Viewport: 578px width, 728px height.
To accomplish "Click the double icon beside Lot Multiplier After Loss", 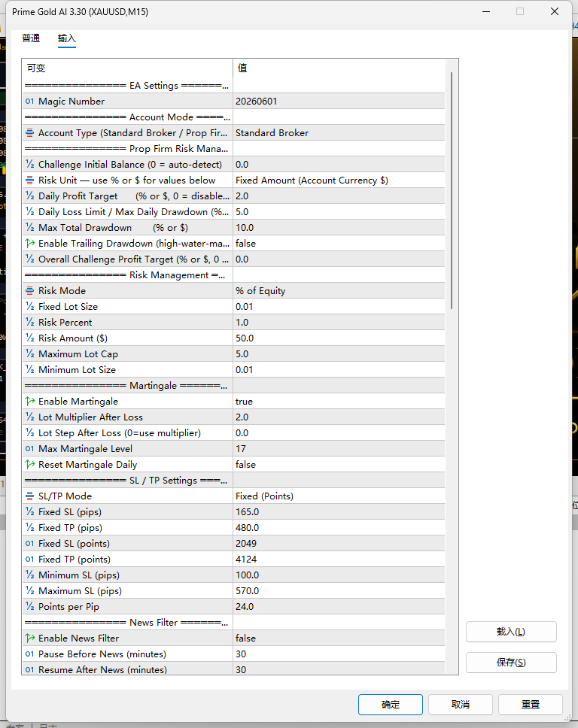I will point(30,417).
